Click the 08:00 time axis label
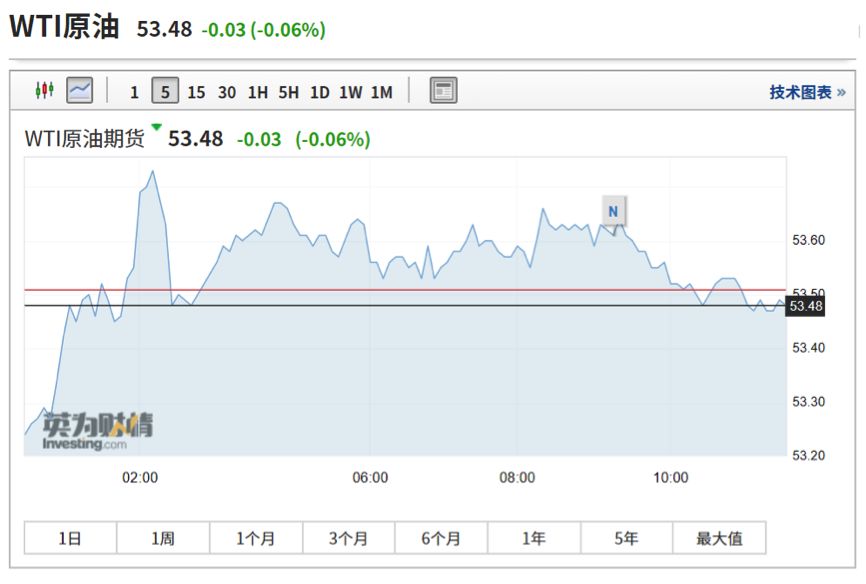 [x=517, y=477]
